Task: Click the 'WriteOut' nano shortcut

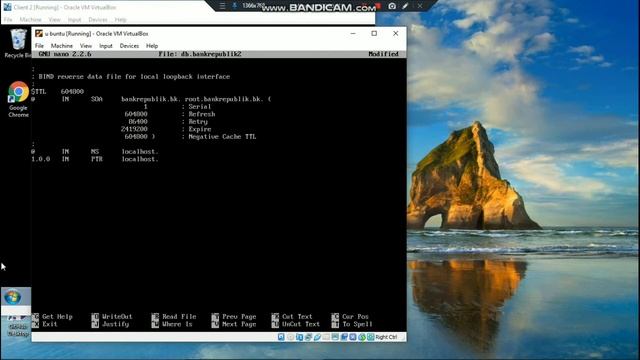Action: click(112, 317)
